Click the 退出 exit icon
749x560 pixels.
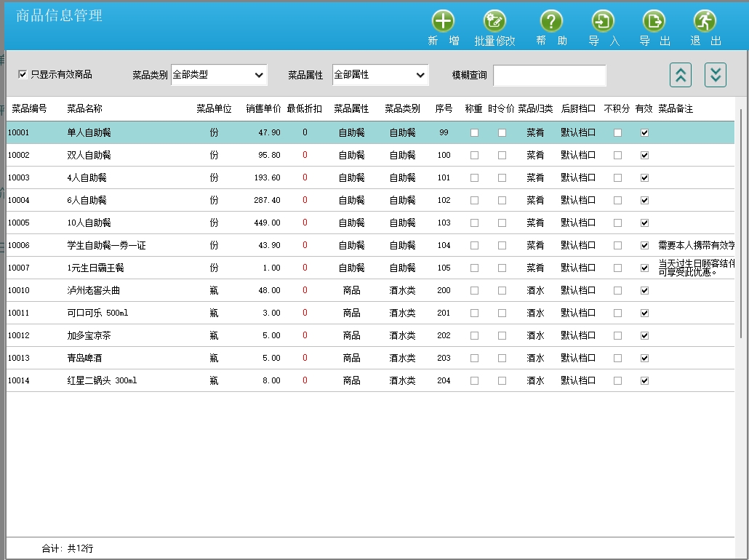pos(705,21)
